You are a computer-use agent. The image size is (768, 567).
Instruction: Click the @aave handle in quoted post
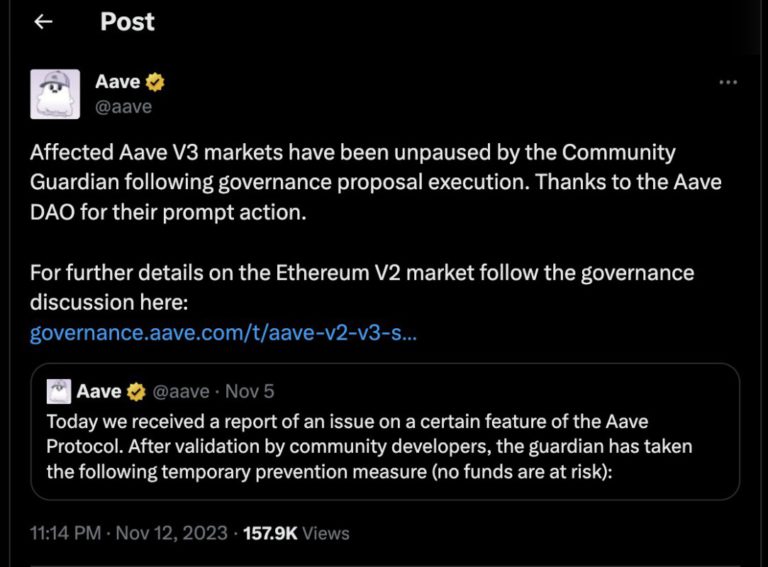[180, 391]
